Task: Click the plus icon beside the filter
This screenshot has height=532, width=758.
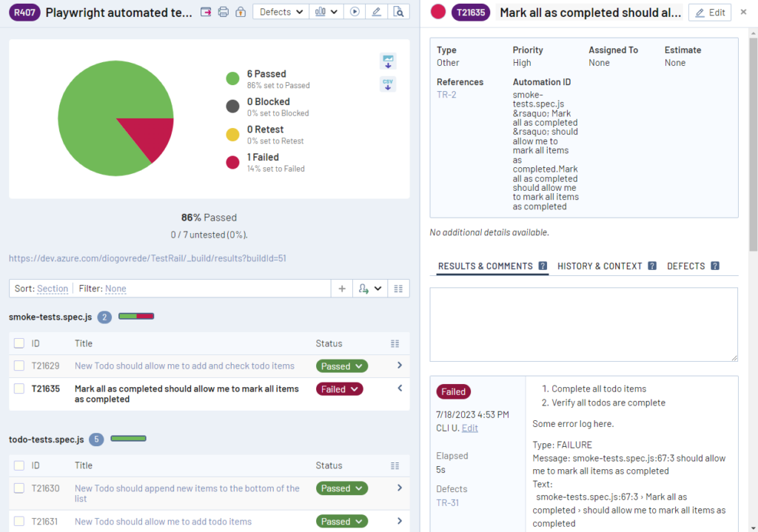Action: pos(341,289)
